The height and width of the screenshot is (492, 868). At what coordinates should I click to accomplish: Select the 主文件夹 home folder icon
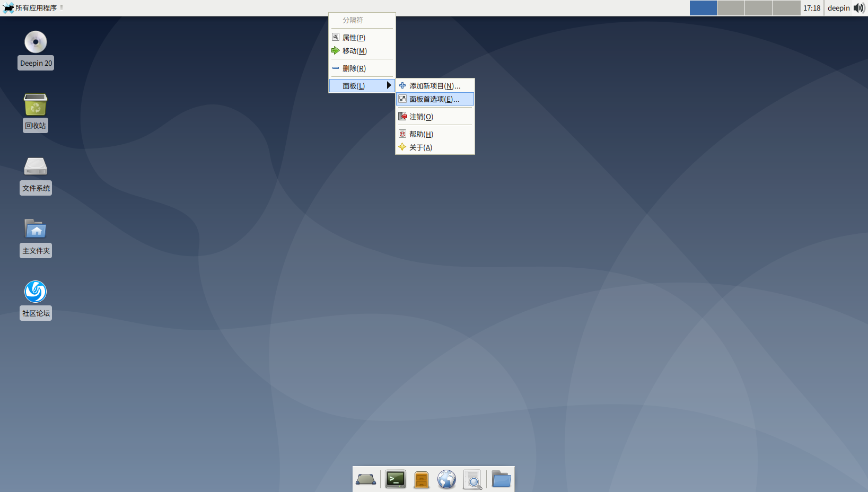36,238
